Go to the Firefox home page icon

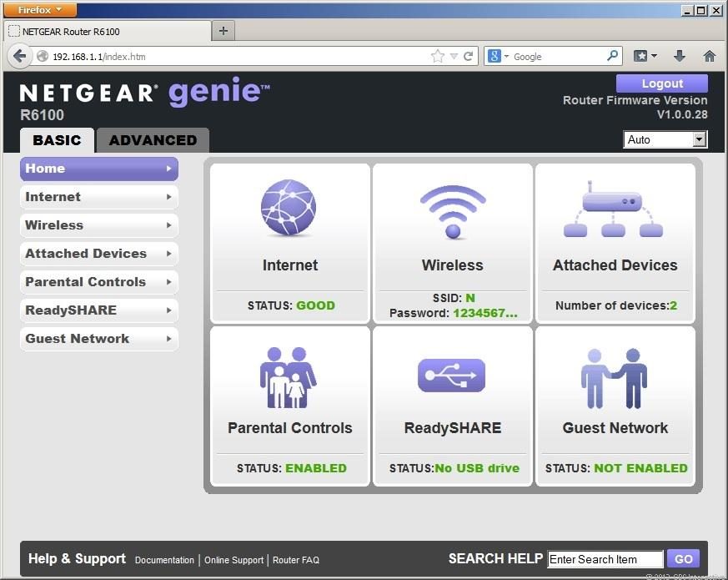[x=709, y=56]
